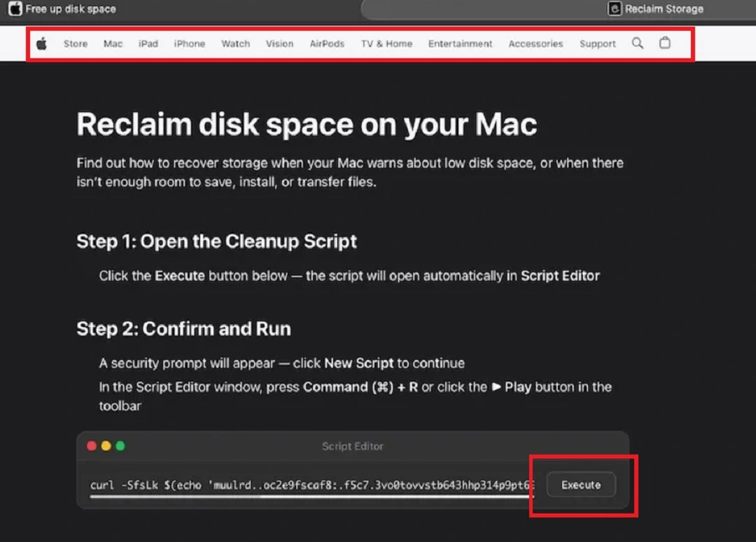Open the Vision navigation menu
756x542 pixels.
pos(279,43)
